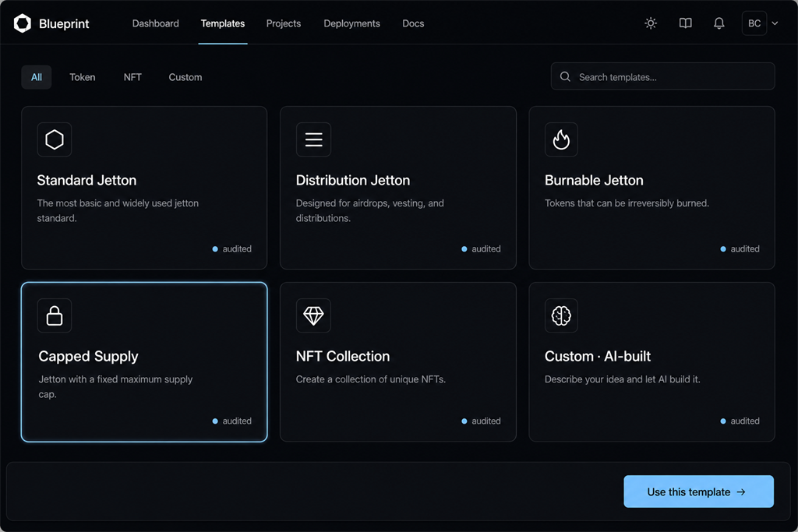Click the Standard Jetton hexagon icon
Screen dimensions: 798x532
pos(55,139)
